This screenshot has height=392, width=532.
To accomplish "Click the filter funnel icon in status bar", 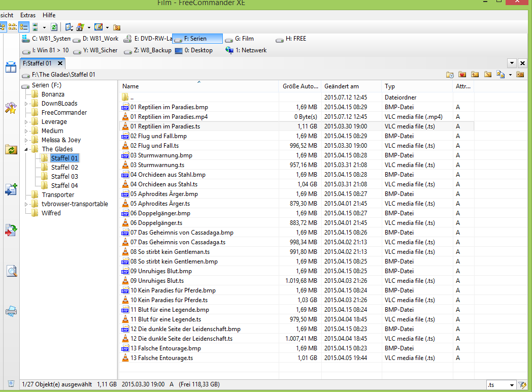I will (522, 385).
